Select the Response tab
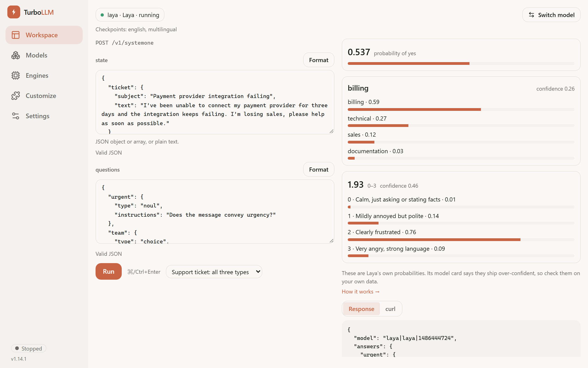588x368 pixels. click(361, 309)
